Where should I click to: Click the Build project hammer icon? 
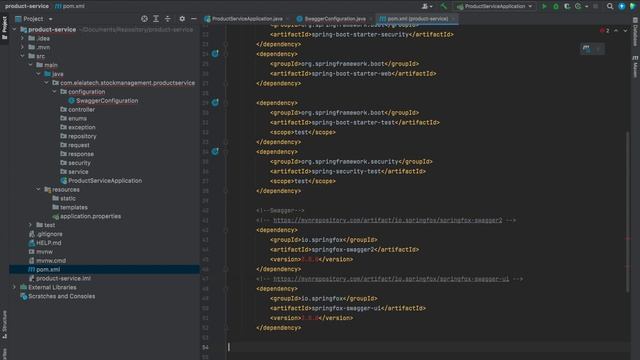click(x=444, y=6)
